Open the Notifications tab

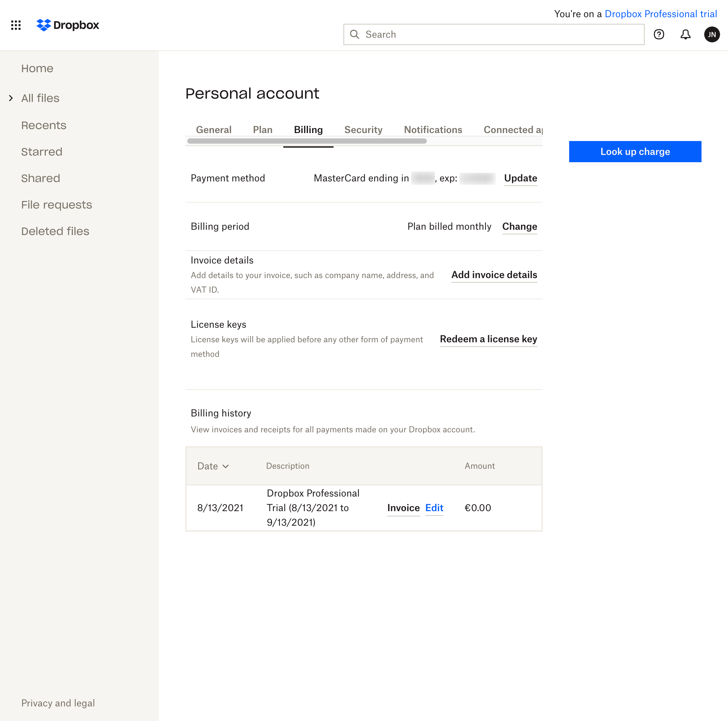pyautogui.click(x=432, y=130)
